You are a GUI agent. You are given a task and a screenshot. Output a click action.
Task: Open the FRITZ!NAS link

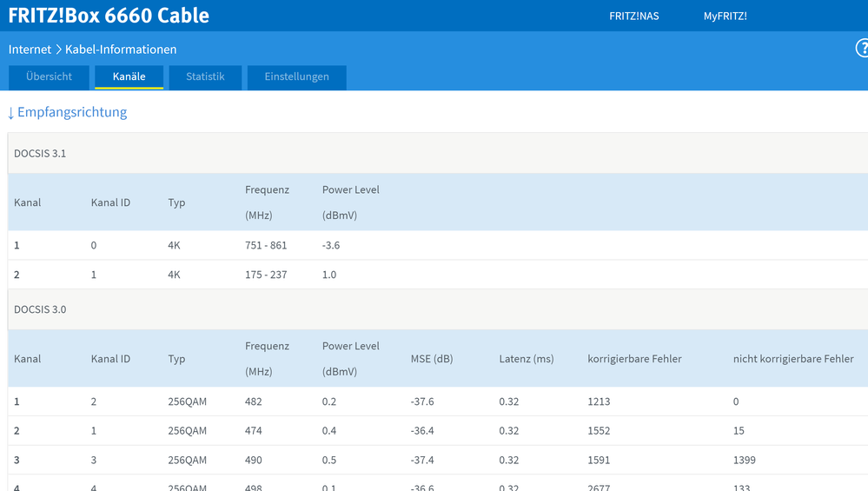point(633,16)
